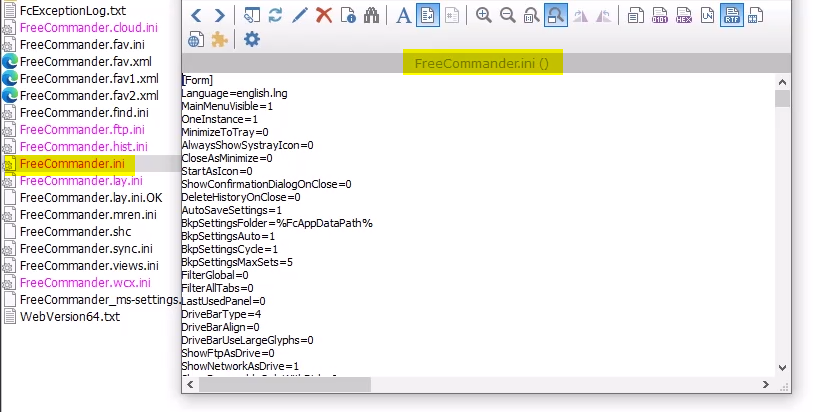Edit the file using the pencil icon
Image resolution: width=820 pixels, height=412 pixels.
(x=299, y=15)
